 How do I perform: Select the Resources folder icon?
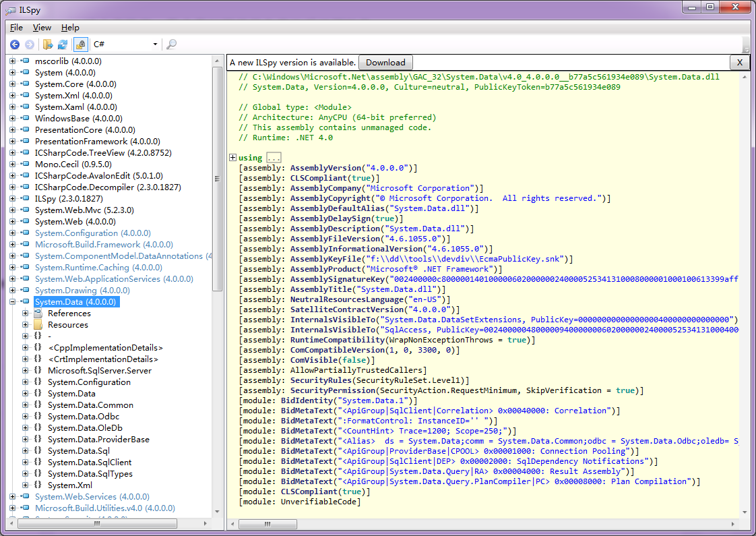pyautogui.click(x=38, y=324)
